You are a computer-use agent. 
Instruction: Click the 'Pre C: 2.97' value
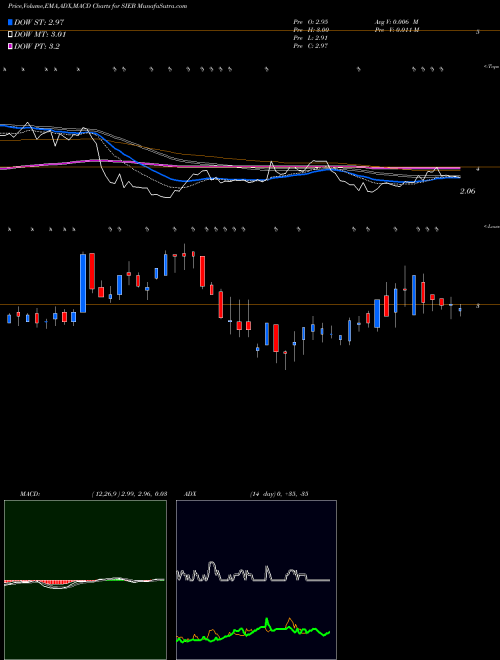(x=311, y=46)
